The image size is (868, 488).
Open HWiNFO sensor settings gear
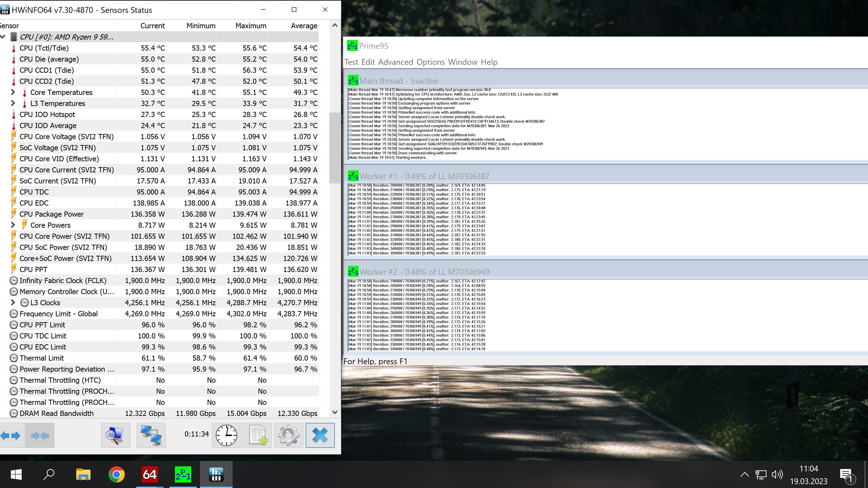pos(288,435)
